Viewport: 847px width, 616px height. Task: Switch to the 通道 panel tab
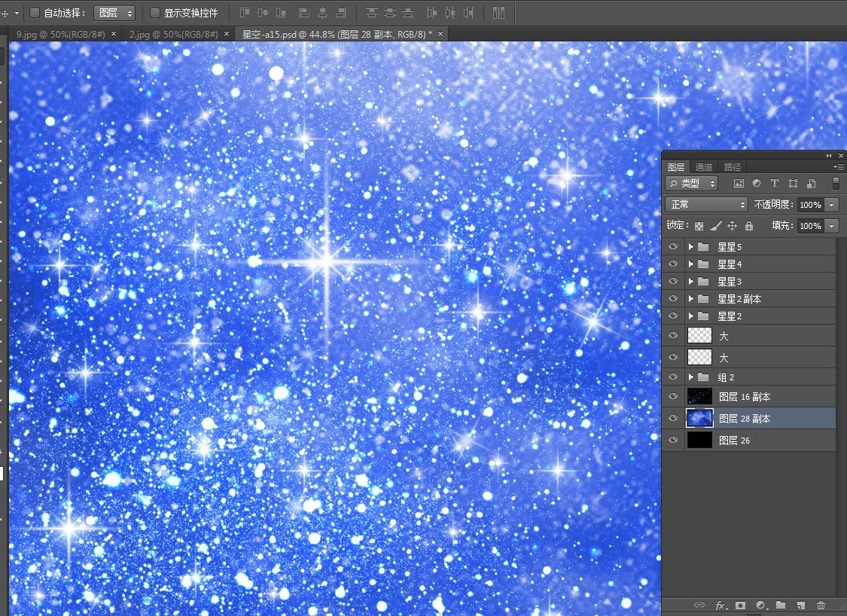(704, 167)
